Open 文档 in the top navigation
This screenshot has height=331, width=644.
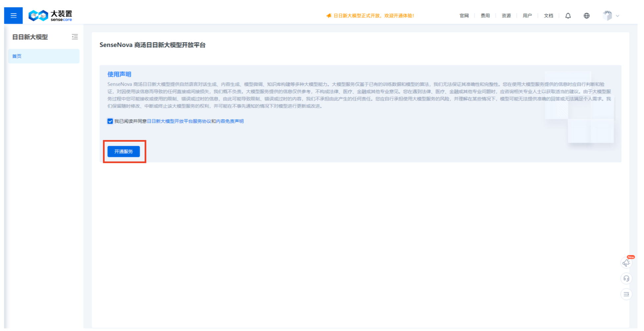tap(548, 16)
